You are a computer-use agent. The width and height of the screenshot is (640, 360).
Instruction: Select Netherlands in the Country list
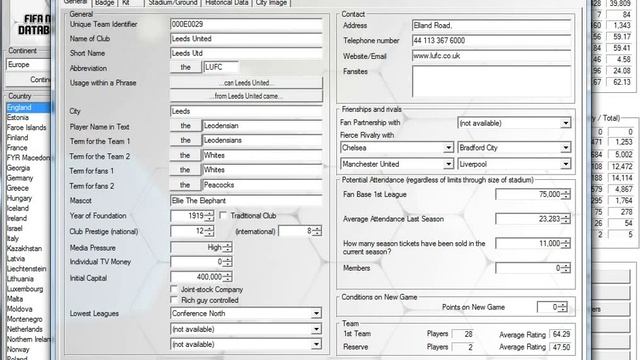[29, 329]
